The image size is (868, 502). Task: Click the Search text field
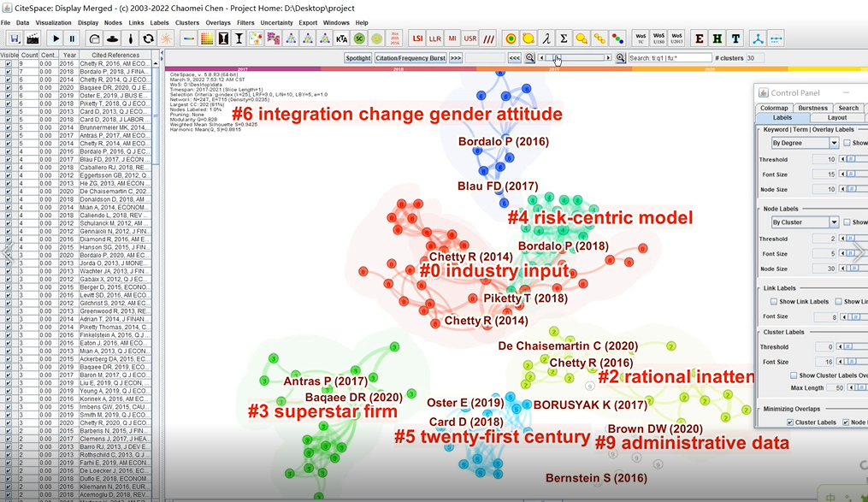[671, 58]
